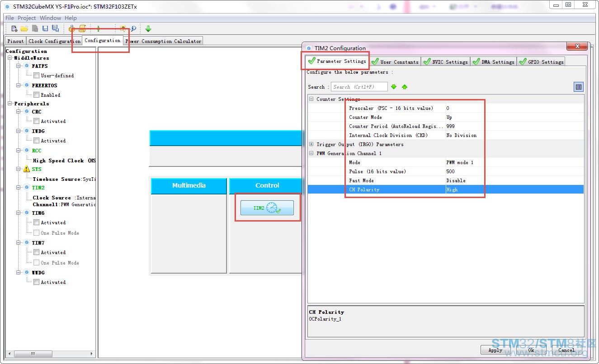Open the Project menu
Image resolution: width=599 pixels, height=364 pixels.
coord(27,18)
